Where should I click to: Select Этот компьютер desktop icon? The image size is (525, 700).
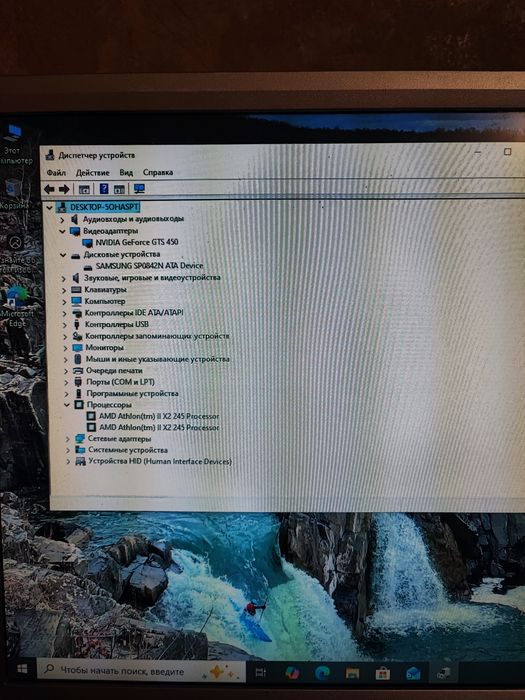pyautogui.click(x=15, y=144)
